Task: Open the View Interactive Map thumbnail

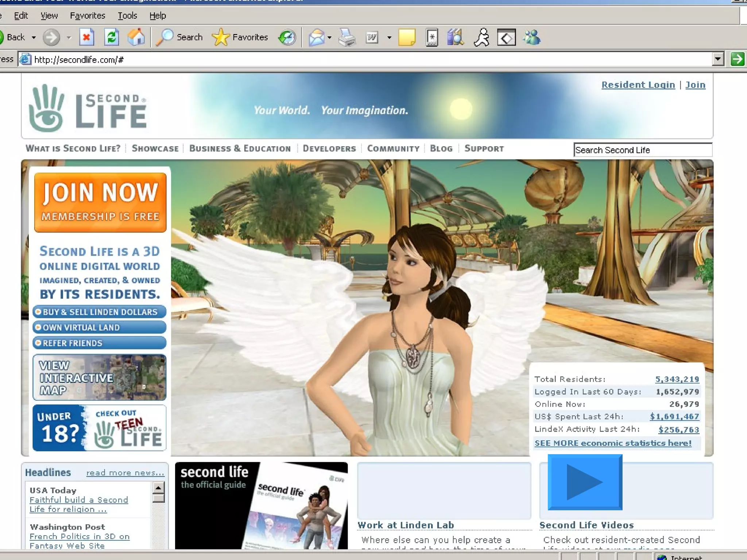Action: (99, 377)
